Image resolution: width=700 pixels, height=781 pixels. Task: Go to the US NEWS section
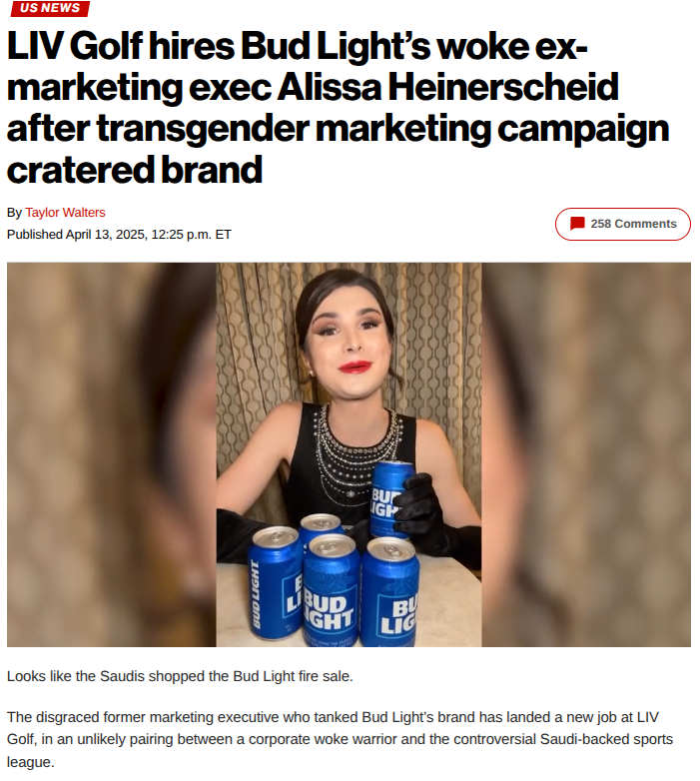click(x=50, y=8)
